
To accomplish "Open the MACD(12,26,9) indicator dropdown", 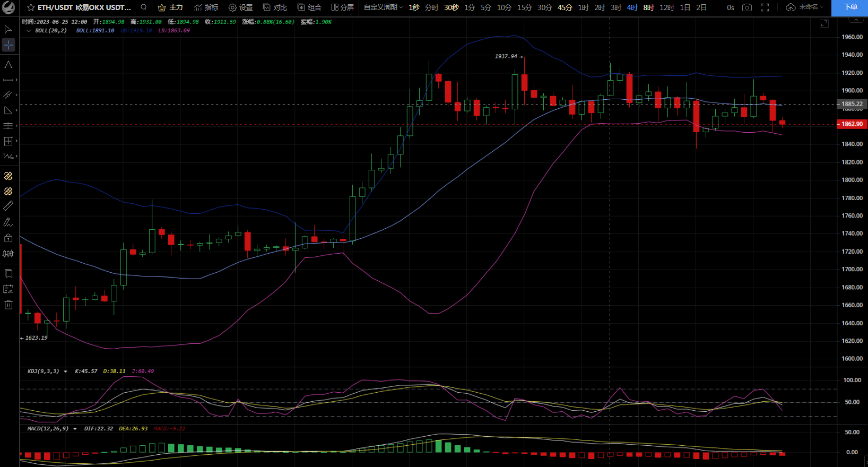I will 75,429.
